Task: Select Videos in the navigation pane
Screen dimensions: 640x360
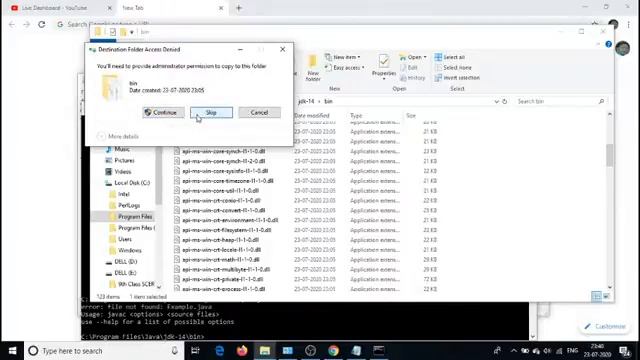Action: tap(118, 172)
